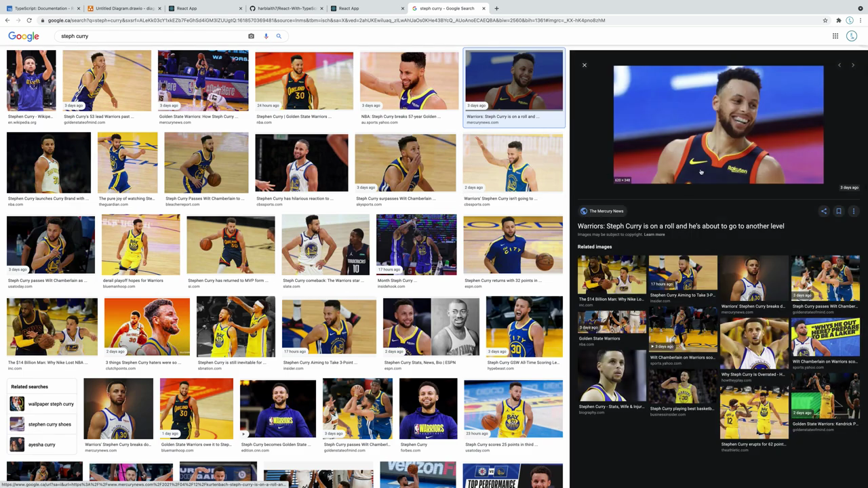868x488 pixels.
Task: Open 'Stephen Curry launches Curry Brand' result
Action: click(48, 163)
